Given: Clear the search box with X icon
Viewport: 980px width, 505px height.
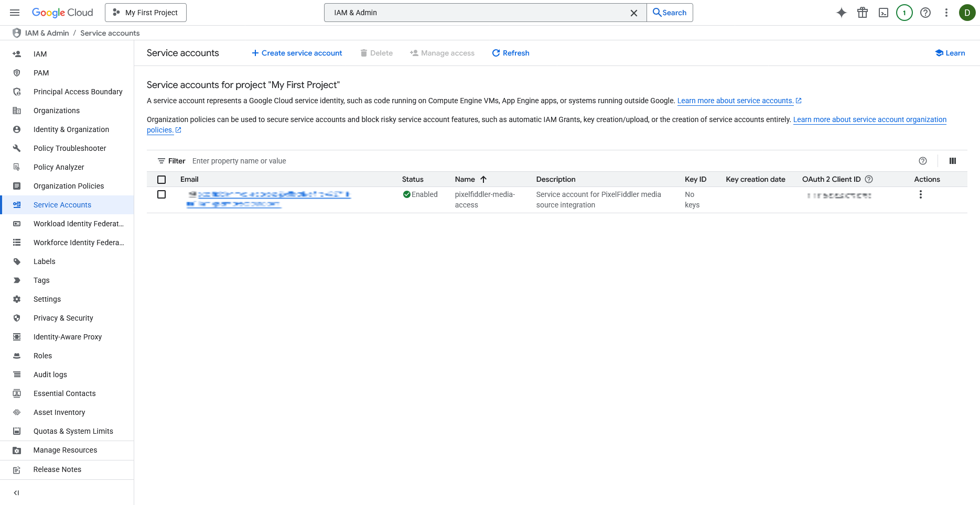Looking at the screenshot, I should (x=634, y=13).
